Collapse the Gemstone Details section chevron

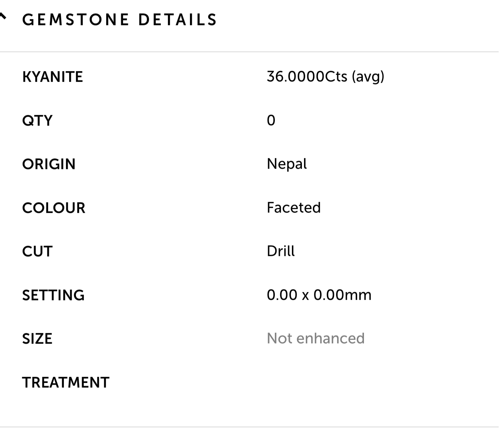(x=3, y=17)
